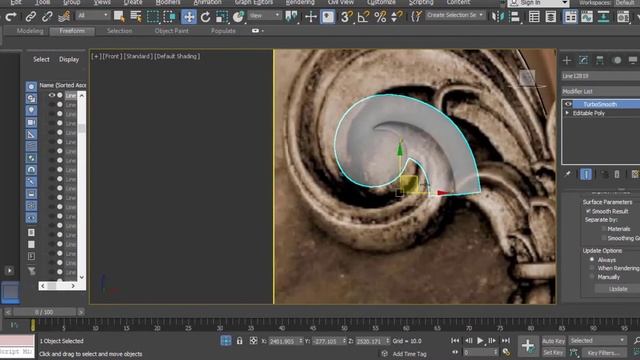Open the selection filter 'All' dropdown

92,16
